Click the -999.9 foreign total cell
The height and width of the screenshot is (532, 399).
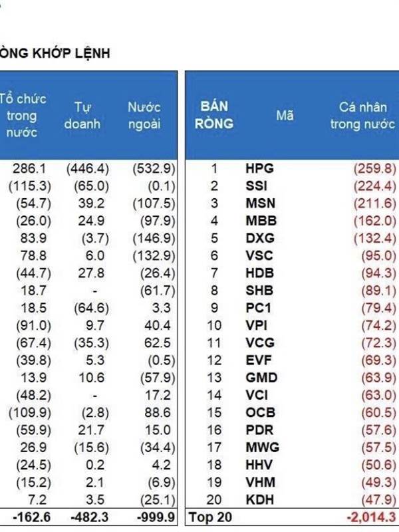[156, 517]
